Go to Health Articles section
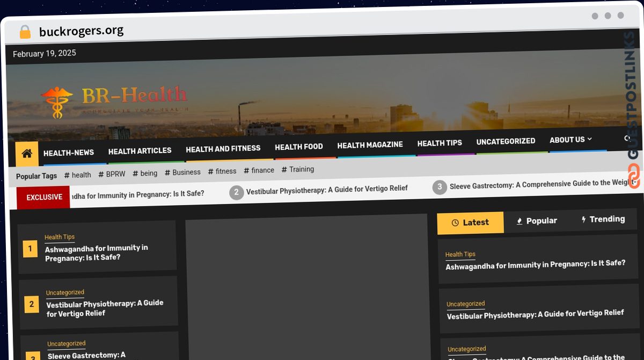 [x=140, y=151]
